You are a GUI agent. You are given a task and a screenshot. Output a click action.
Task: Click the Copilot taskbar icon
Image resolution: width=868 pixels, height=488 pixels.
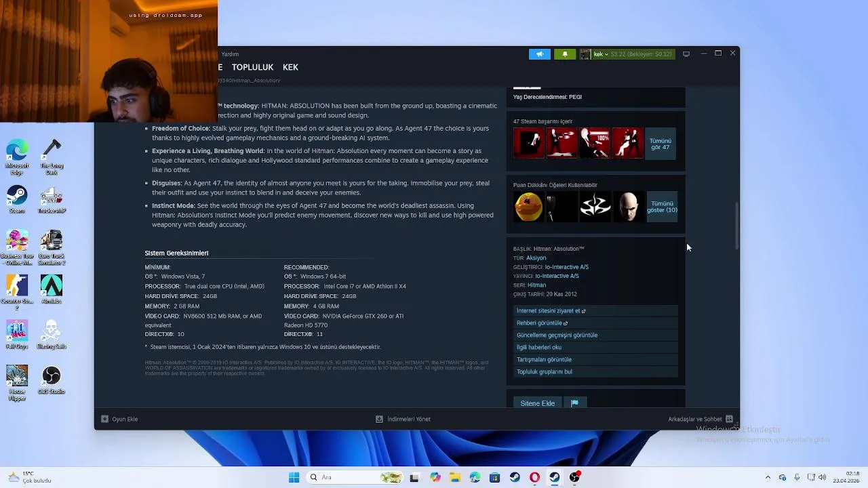(x=435, y=477)
